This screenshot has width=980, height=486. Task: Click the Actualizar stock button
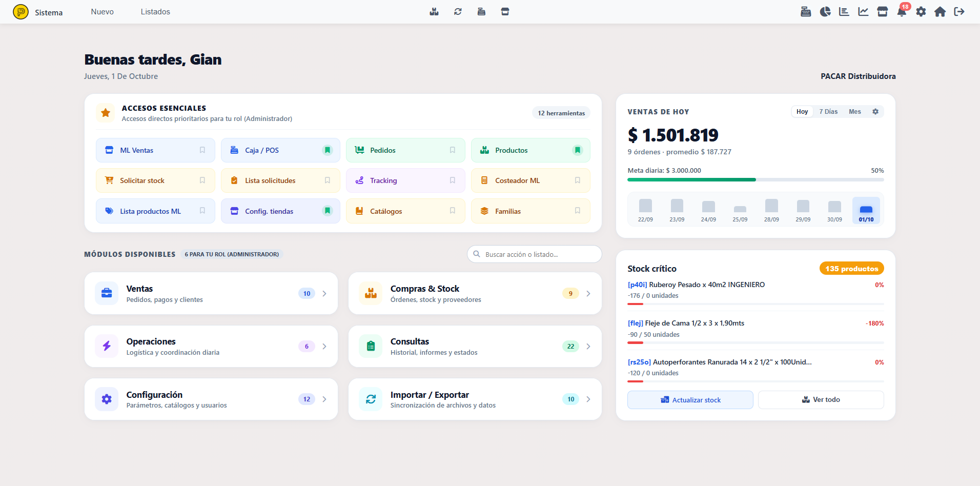coord(690,400)
